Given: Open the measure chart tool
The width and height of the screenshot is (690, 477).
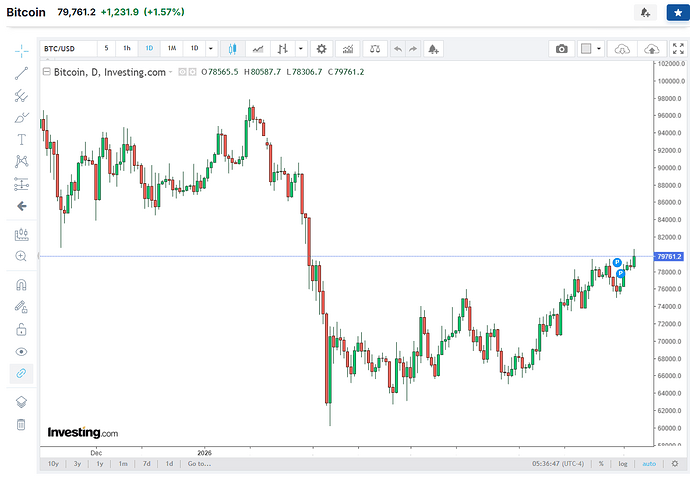Looking at the screenshot, I should (21, 235).
